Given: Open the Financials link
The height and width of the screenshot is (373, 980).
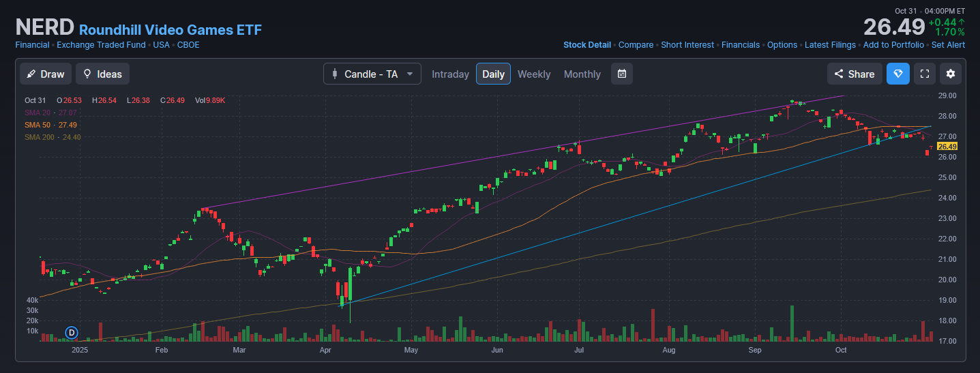Looking at the screenshot, I should [741, 45].
